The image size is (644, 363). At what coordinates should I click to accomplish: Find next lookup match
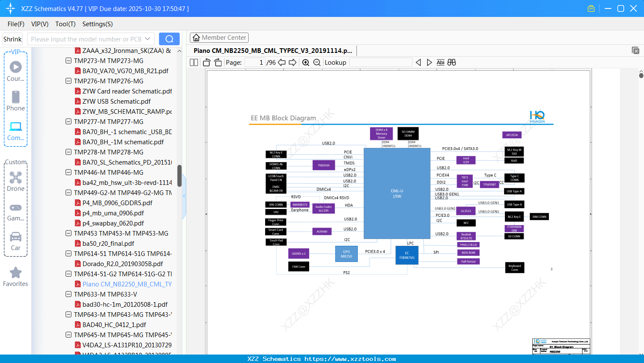pos(429,63)
